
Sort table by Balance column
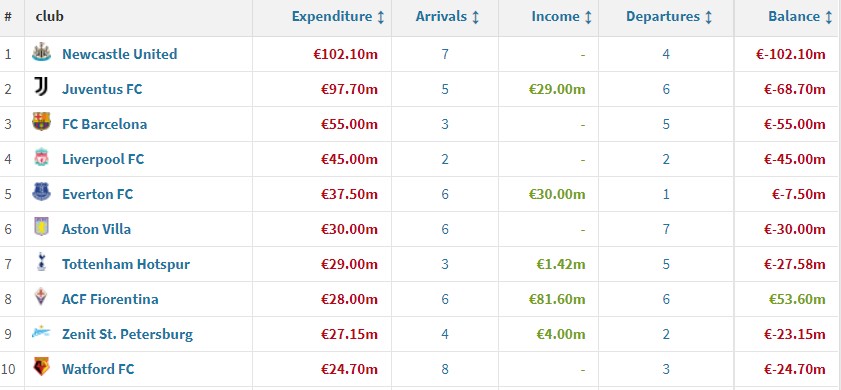tap(800, 17)
